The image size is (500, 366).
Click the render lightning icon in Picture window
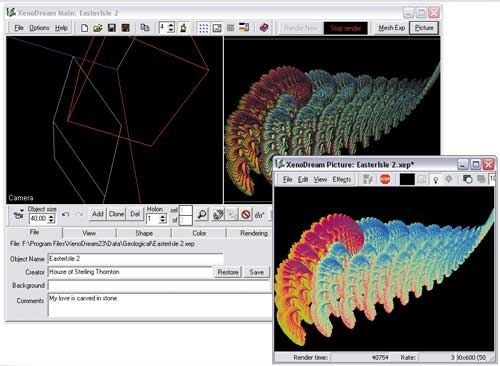[368, 179]
